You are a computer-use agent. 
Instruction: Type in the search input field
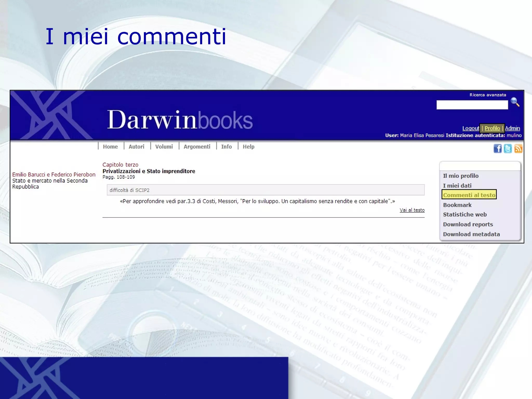click(472, 105)
